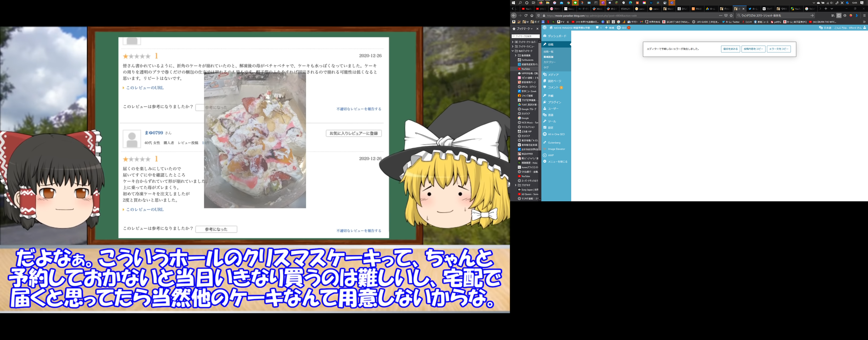The height and width of the screenshot is (340, 868).
Task: Open ツール menu in WordPress sidebar
Action: tap(556, 121)
